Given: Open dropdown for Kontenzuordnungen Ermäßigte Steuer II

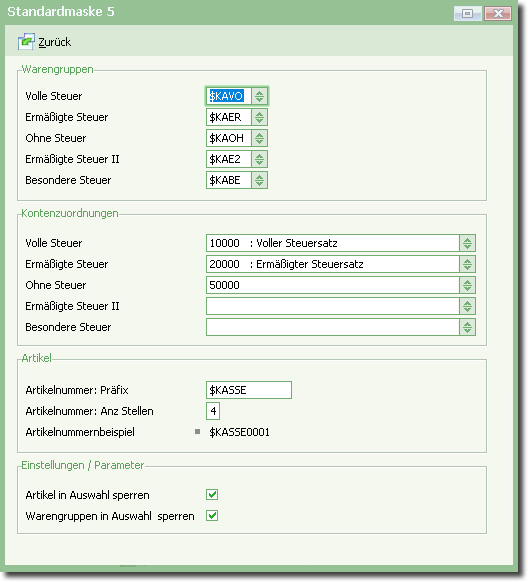Looking at the screenshot, I should click(468, 306).
